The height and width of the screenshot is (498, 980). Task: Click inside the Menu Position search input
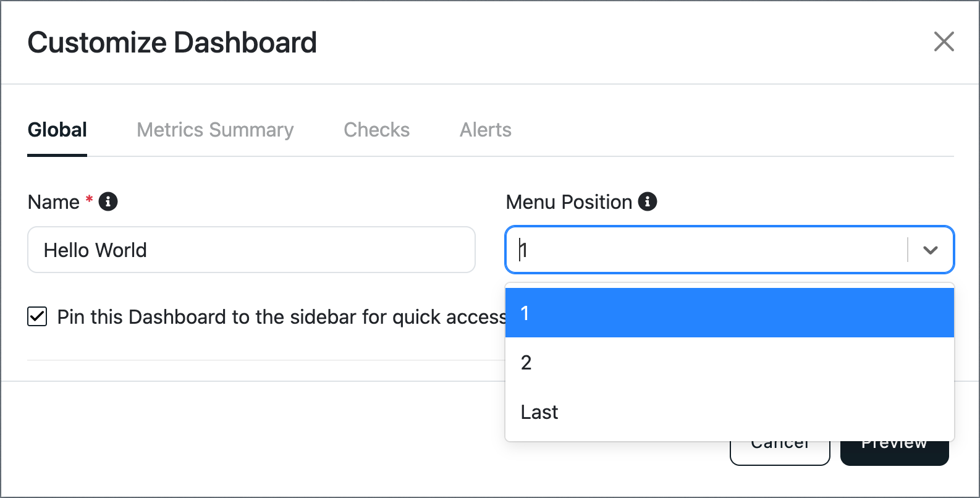coord(711,250)
